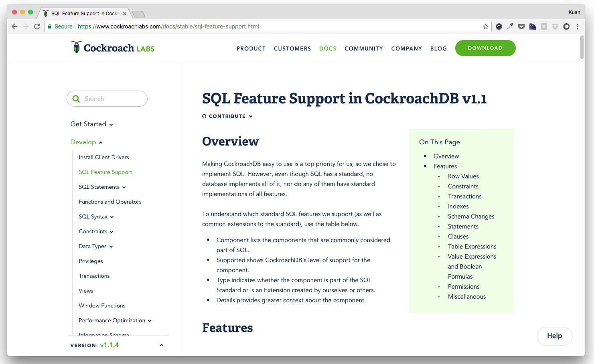594x364 pixels.
Task: Click the eyedropper extension icon
Action: [x=510, y=26]
